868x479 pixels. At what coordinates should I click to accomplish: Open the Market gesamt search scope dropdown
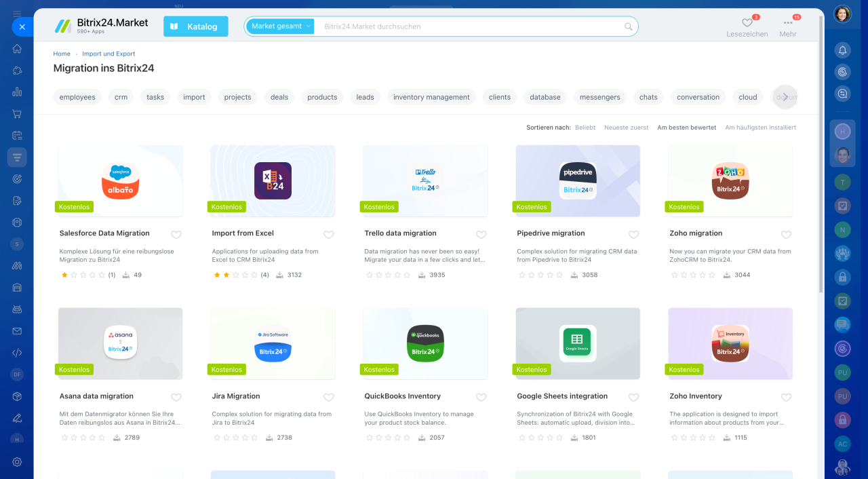coord(280,26)
